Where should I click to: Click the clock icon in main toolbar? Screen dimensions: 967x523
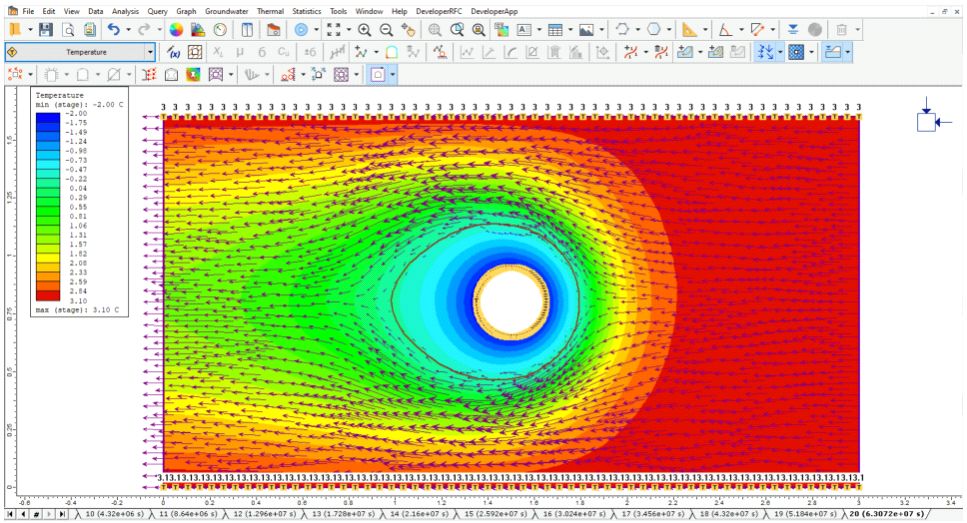pyautogui.click(x=220, y=30)
